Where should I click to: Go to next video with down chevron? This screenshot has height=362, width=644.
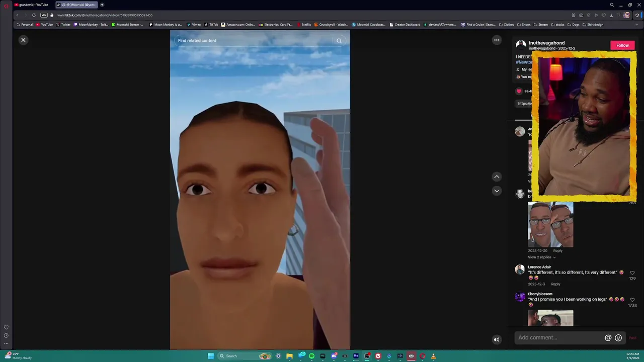497,191
